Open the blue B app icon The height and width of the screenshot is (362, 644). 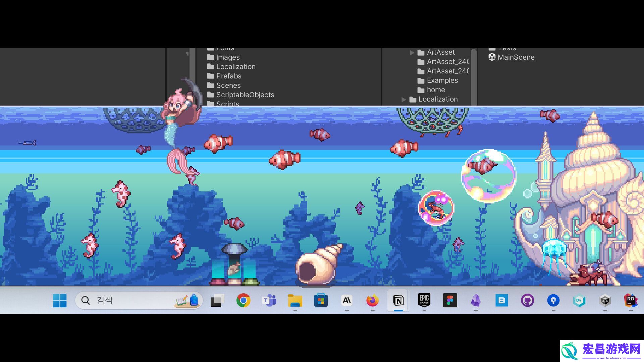(x=502, y=301)
